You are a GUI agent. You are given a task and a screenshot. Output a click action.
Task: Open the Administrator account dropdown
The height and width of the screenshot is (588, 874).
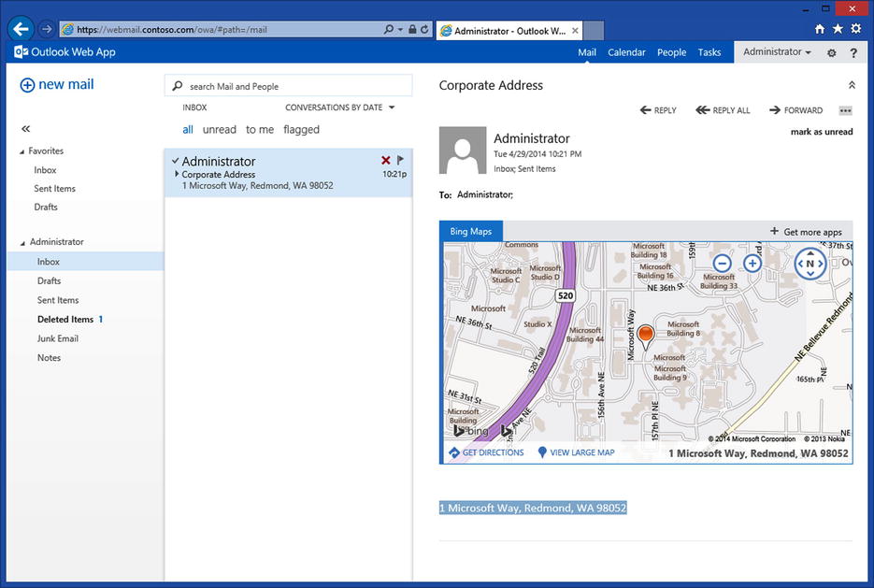(777, 51)
